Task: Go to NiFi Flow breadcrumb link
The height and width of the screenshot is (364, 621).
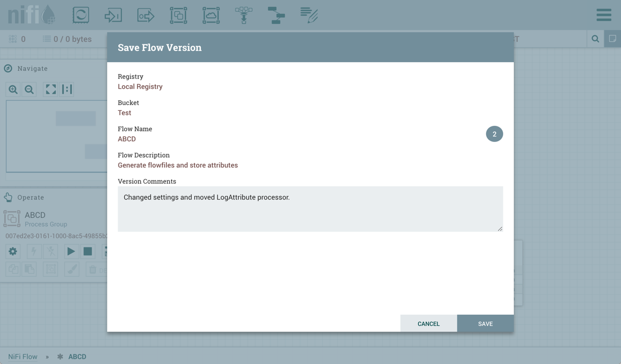Action: click(22, 357)
